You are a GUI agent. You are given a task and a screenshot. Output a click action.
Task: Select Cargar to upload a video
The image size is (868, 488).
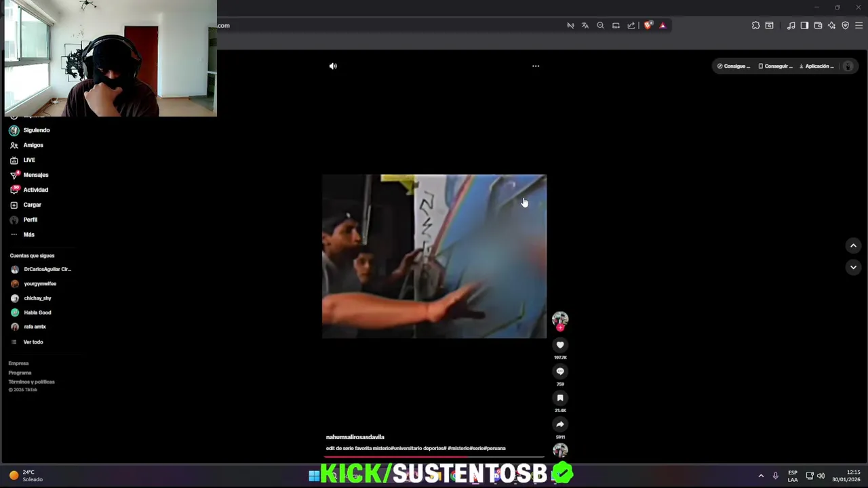coord(25,205)
